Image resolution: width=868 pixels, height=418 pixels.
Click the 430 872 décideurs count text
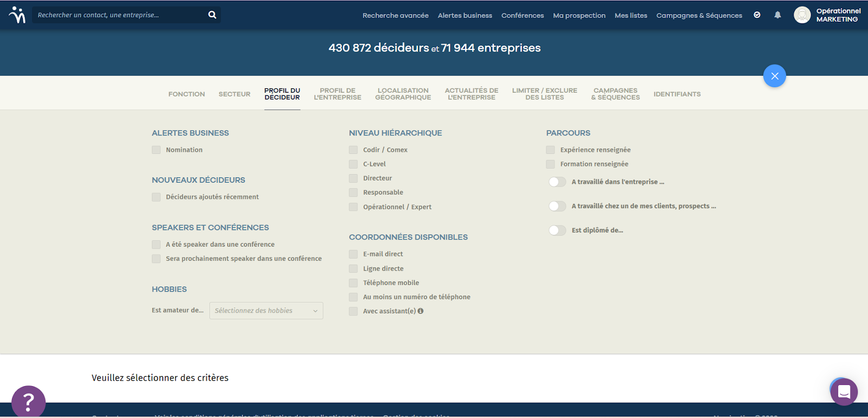pyautogui.click(x=379, y=48)
